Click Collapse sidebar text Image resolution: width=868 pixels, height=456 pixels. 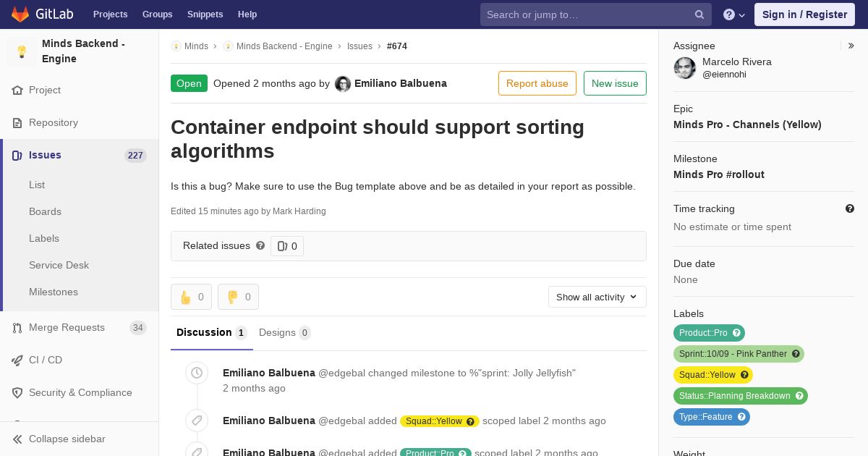pos(67,439)
